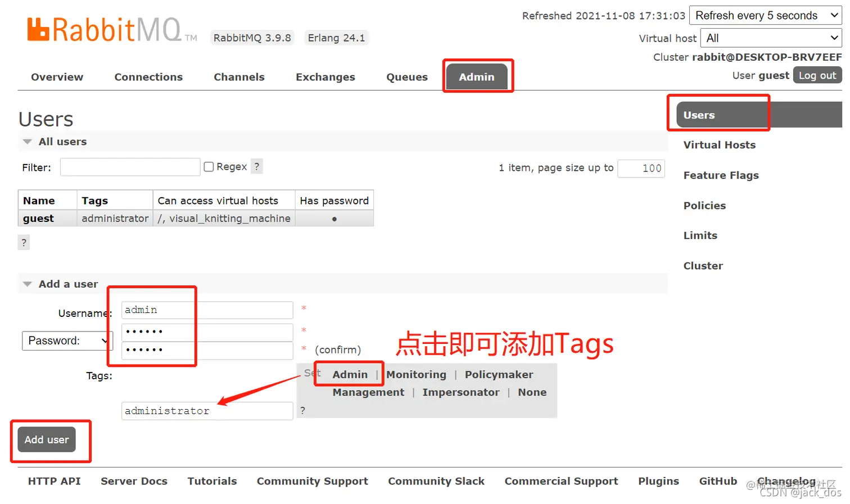Open Limits in the sidebar
This screenshot has height=504, width=850.
[x=700, y=235]
